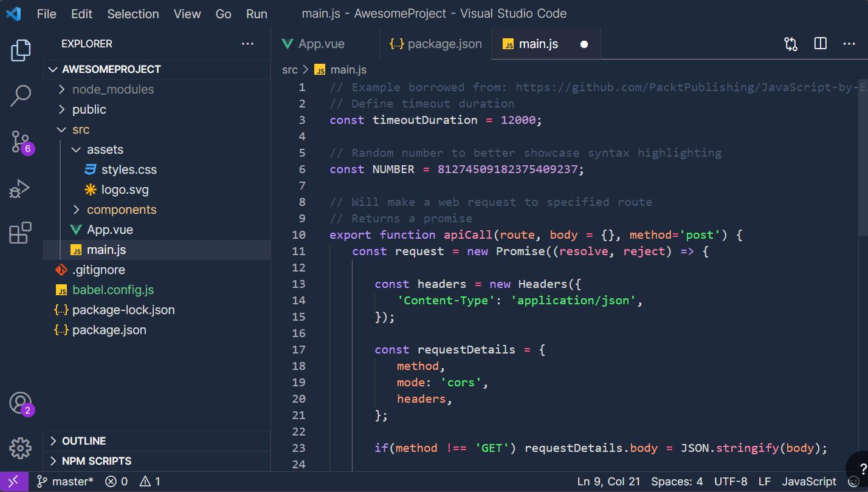Open the Search view in activity bar
868x492 pixels.
[21, 96]
